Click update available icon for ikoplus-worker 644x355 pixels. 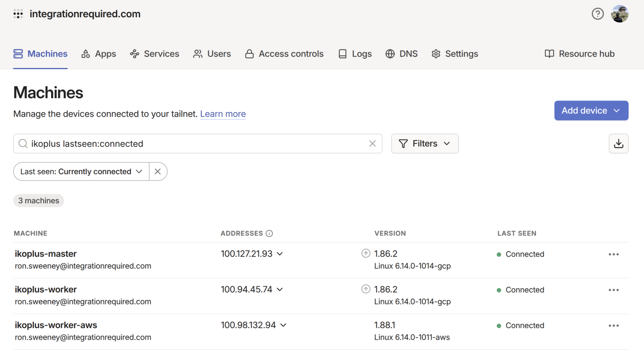(x=365, y=289)
